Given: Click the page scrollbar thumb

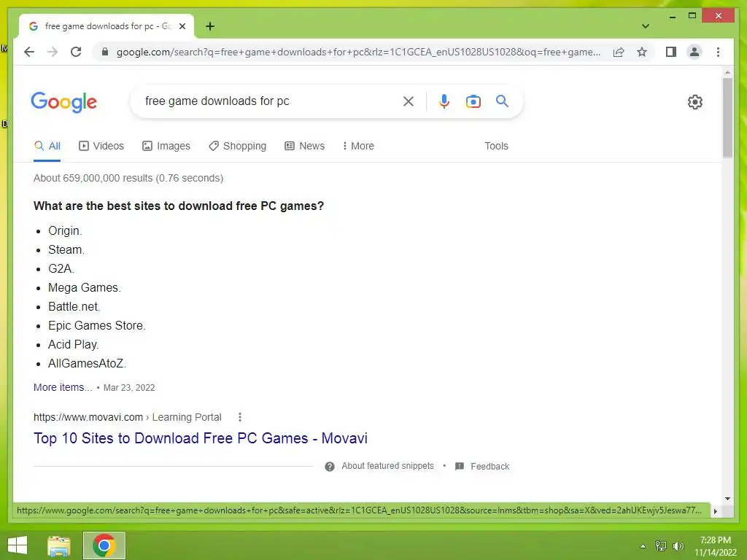Looking at the screenshot, I should (x=727, y=117).
